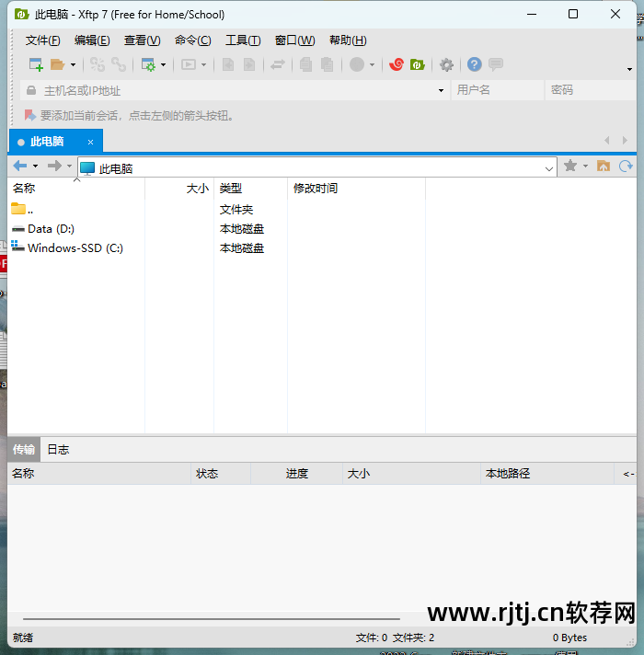644x655 pixels.
Task: Click the green Xftp logo toolbar icon
Action: coord(418,64)
